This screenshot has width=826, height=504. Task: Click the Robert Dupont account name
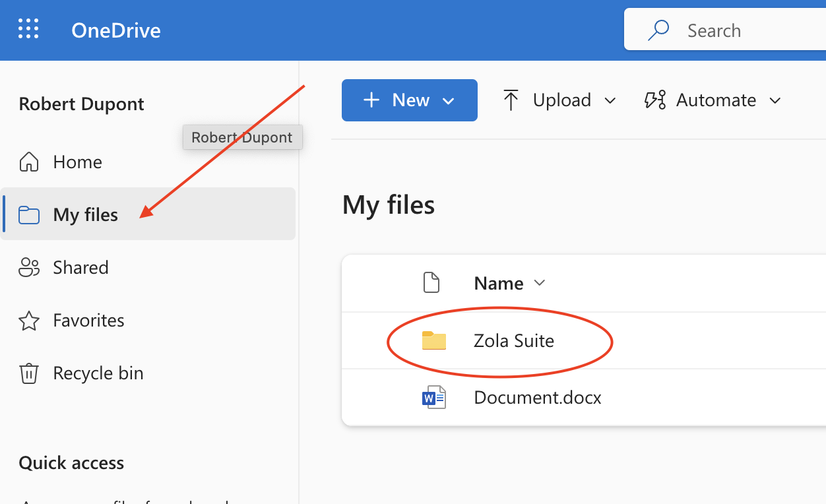pyautogui.click(x=82, y=104)
